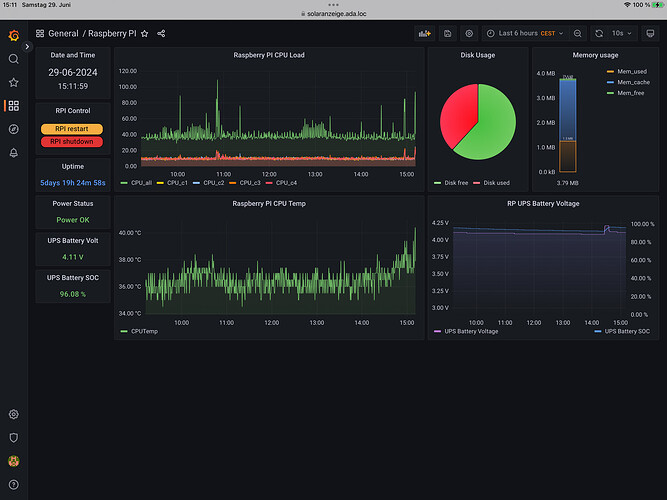Open the Power Status panel title menu
667x500 pixels.
[73, 203]
